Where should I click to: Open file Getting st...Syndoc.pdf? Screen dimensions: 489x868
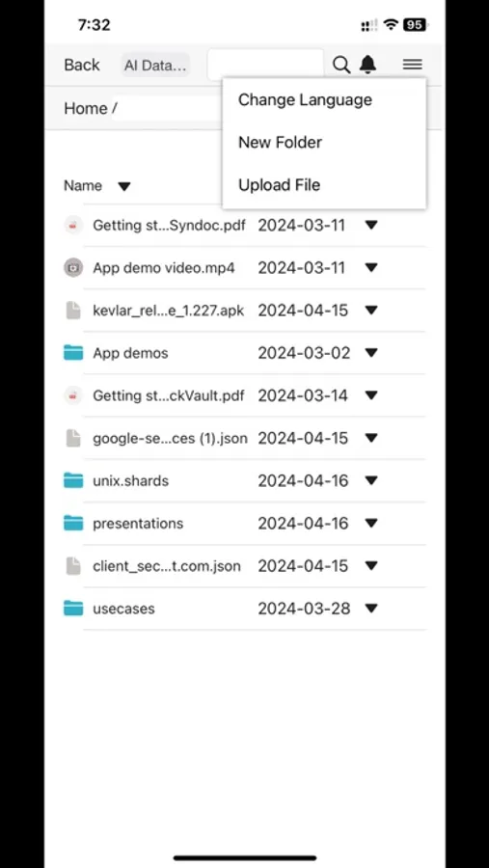pos(169,226)
